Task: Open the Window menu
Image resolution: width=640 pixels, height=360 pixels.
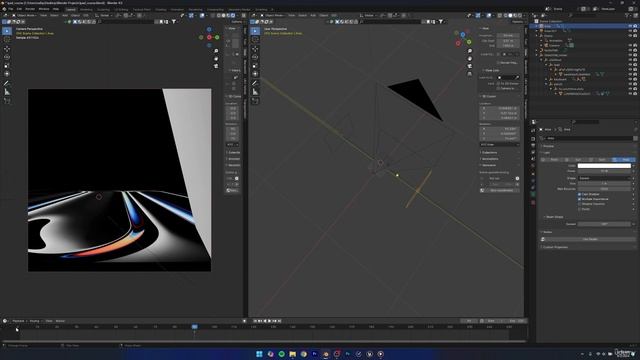Action: click(x=44, y=9)
